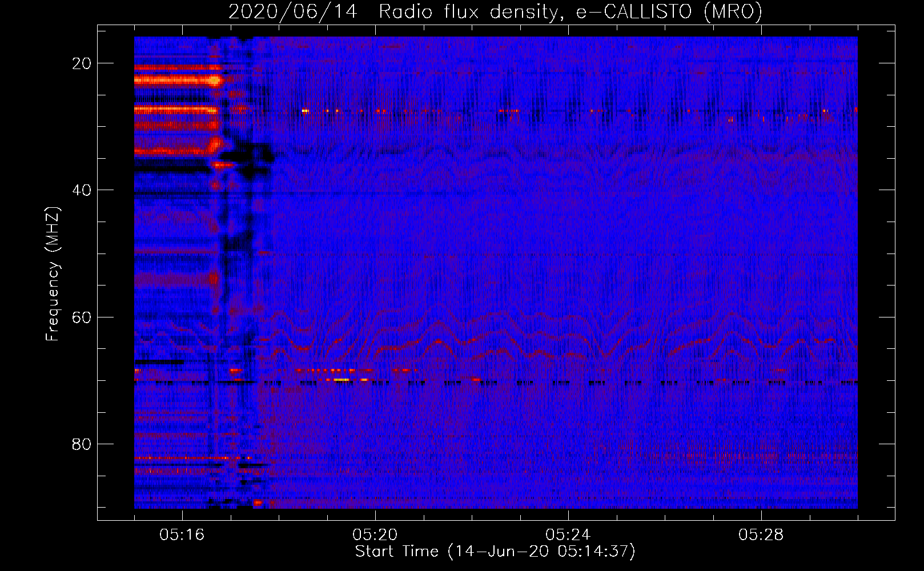The image size is (924, 571).
Task: Click the '60' frequency tick label
Action: [82, 317]
